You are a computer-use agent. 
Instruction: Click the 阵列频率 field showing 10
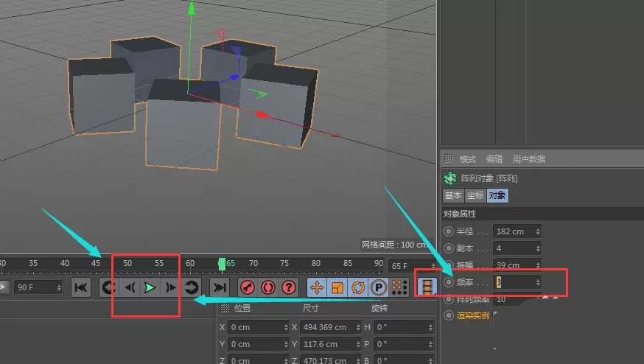(517, 299)
